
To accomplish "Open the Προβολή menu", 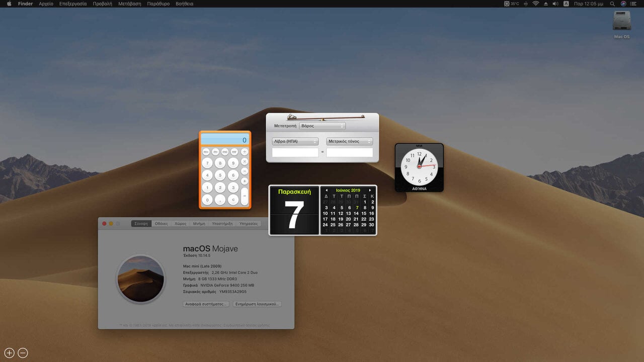I will [103, 4].
